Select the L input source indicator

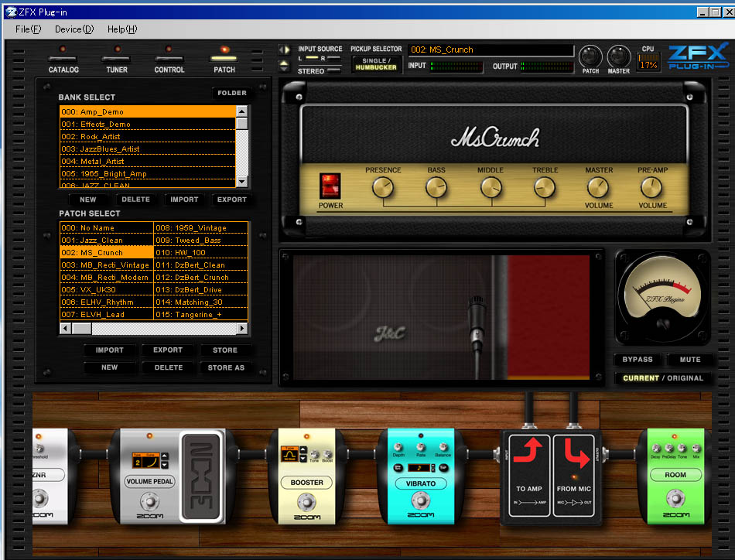coord(312,58)
